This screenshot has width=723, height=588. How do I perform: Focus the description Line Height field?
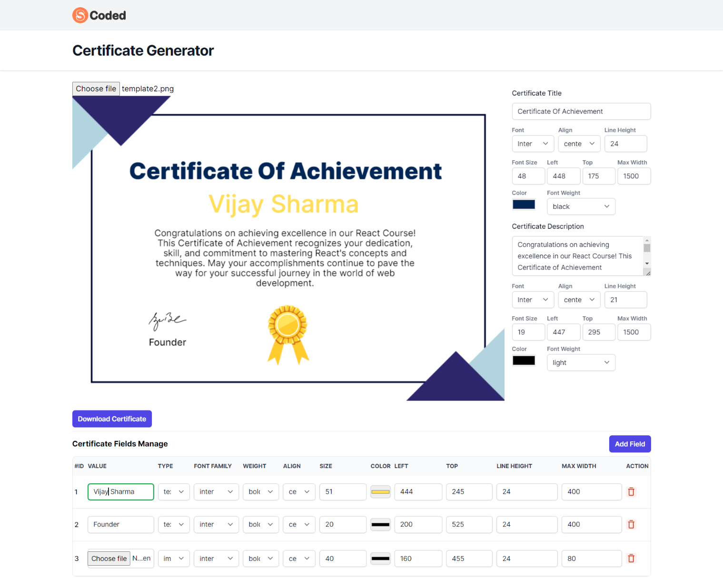625,300
